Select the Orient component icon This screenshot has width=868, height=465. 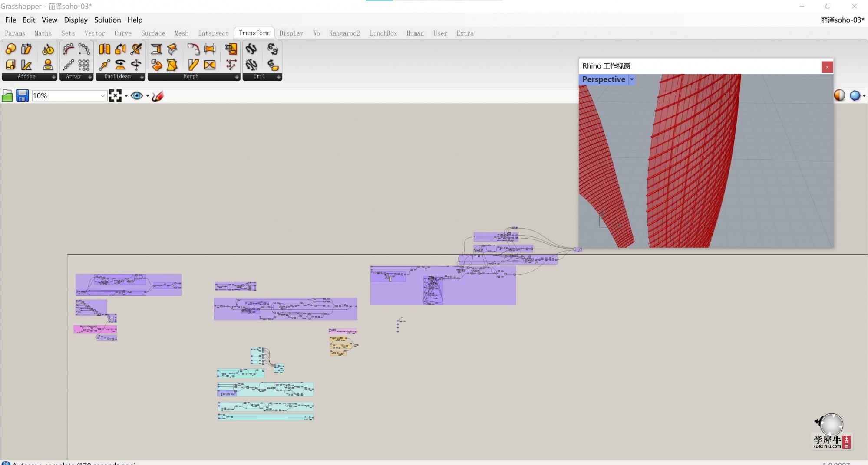pyautogui.click(x=120, y=49)
